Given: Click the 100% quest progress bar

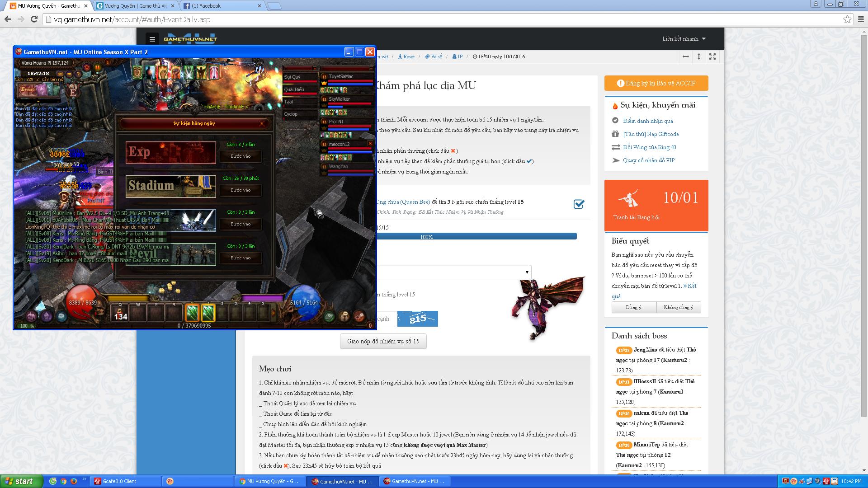Looking at the screenshot, I should click(476, 236).
